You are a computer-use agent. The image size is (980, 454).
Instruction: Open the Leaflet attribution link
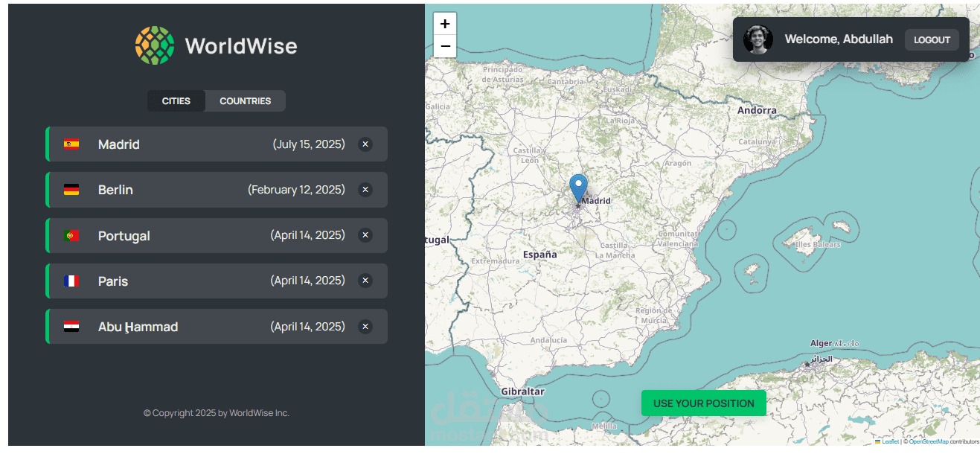pyautogui.click(x=889, y=442)
